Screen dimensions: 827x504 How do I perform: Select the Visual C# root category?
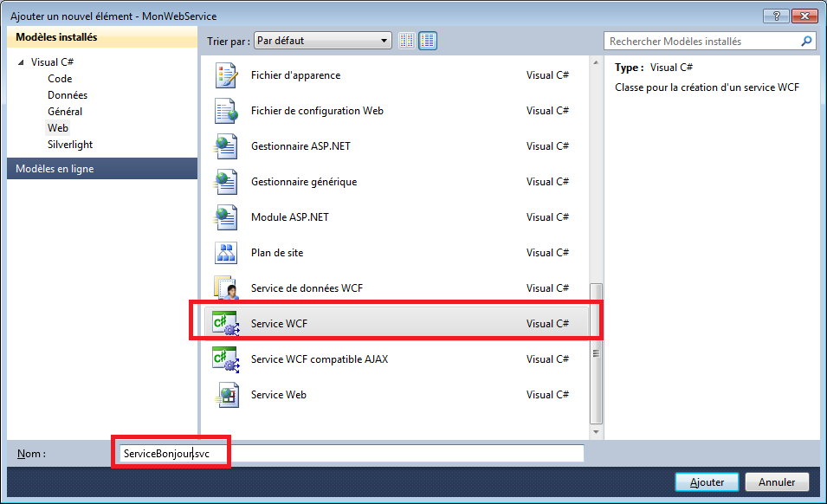pos(52,62)
